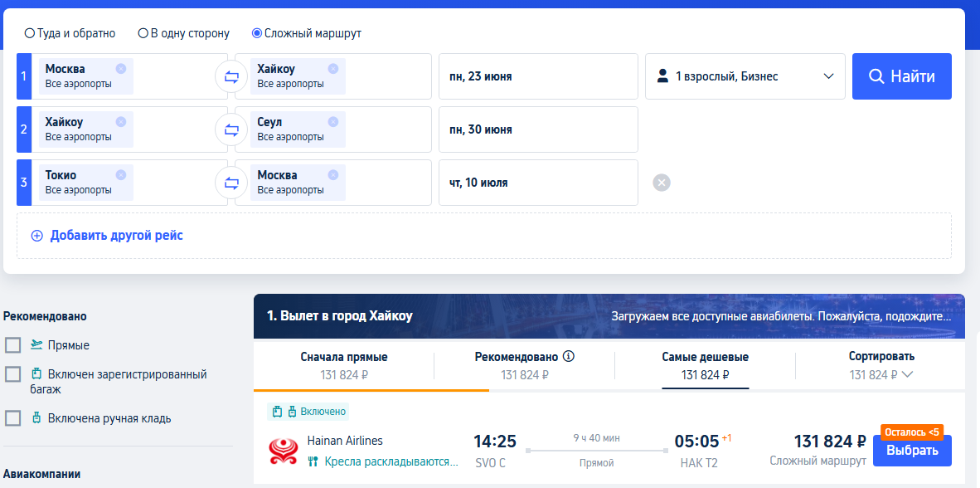This screenshot has height=488, width=980.
Task: Clear Москва origin in first flight
Action: pos(120,69)
